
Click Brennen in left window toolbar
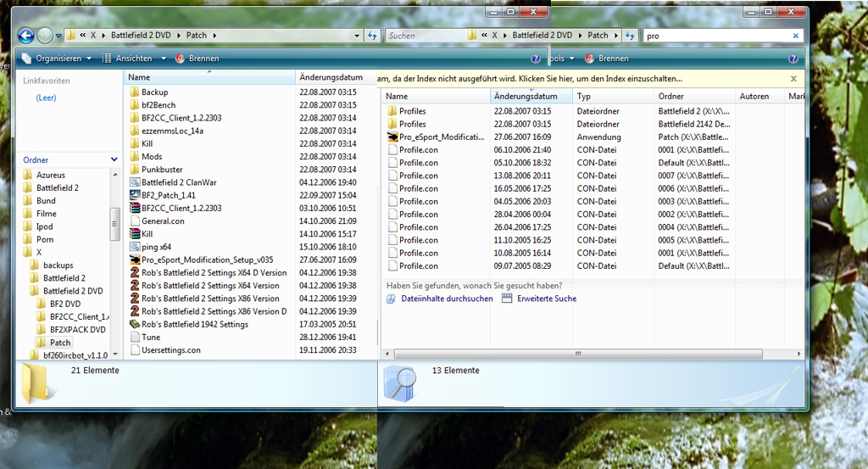pyautogui.click(x=197, y=59)
